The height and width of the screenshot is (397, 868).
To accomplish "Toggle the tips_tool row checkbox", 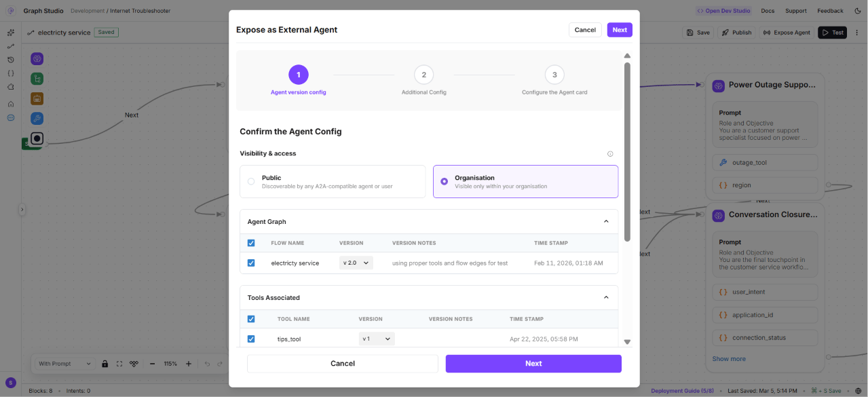I will point(251,339).
